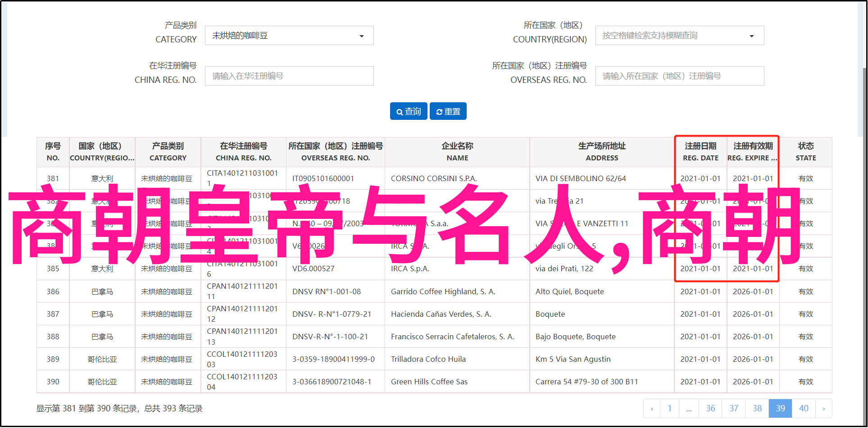
Task: Click the 注册日期 REG. DATE header
Action: click(x=700, y=152)
